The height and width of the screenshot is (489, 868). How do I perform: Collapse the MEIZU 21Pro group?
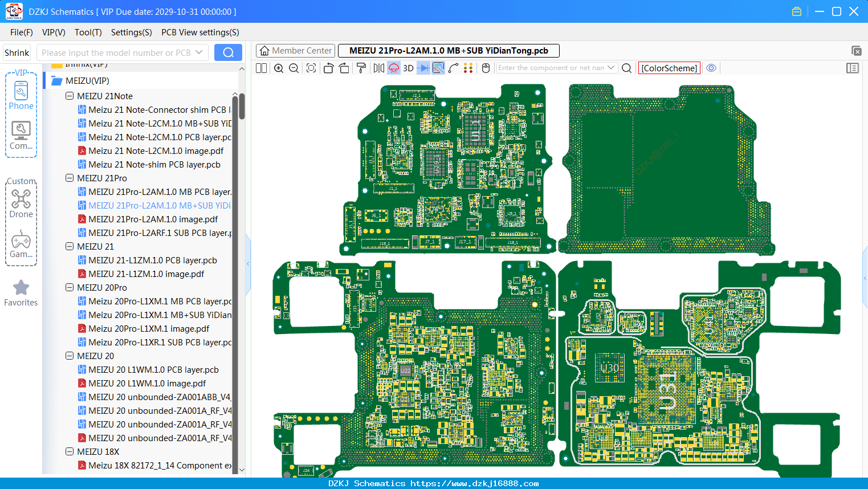(x=70, y=178)
